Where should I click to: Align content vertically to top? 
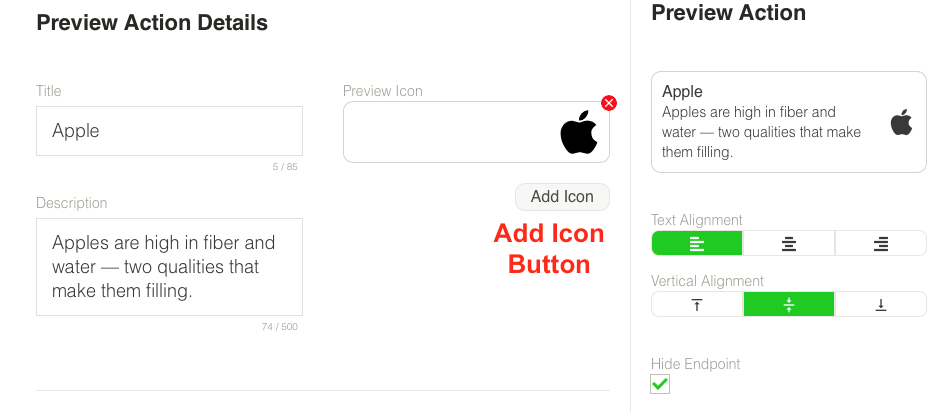pyautogui.click(x=697, y=305)
